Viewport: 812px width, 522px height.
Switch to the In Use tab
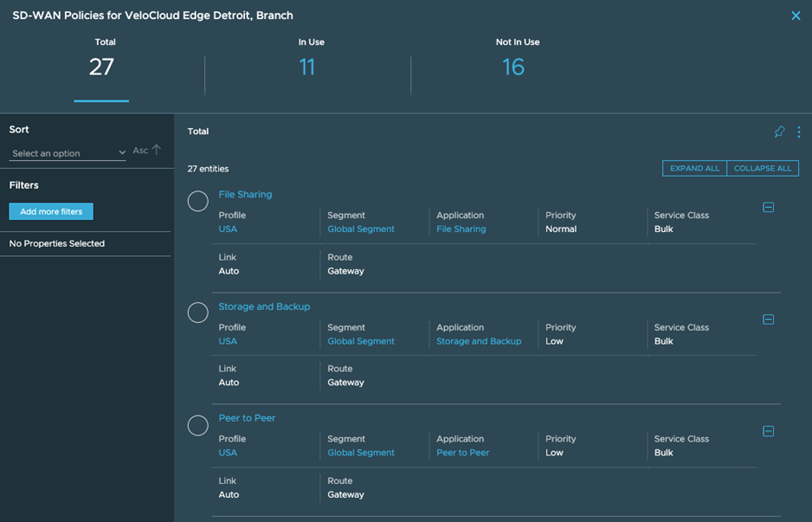point(307,61)
